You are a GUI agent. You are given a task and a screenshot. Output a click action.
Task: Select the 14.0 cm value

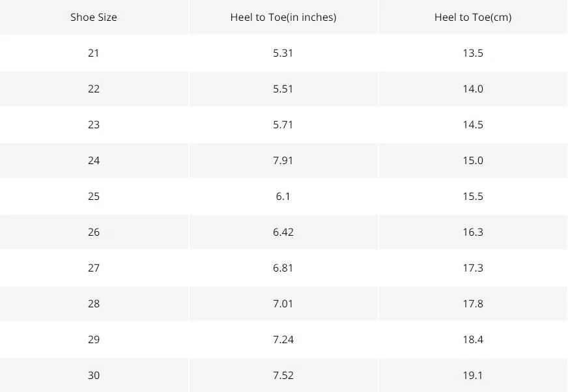473,89
